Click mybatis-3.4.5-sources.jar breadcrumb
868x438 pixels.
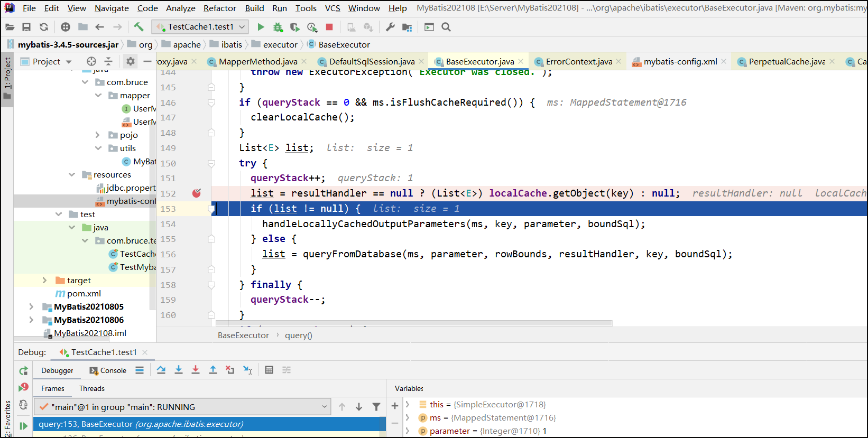68,44
